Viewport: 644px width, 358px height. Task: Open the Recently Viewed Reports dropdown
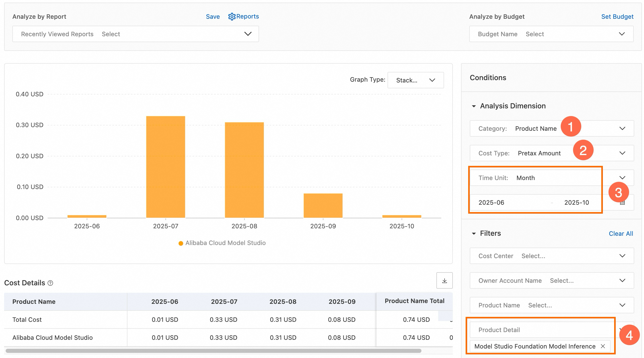pos(135,34)
